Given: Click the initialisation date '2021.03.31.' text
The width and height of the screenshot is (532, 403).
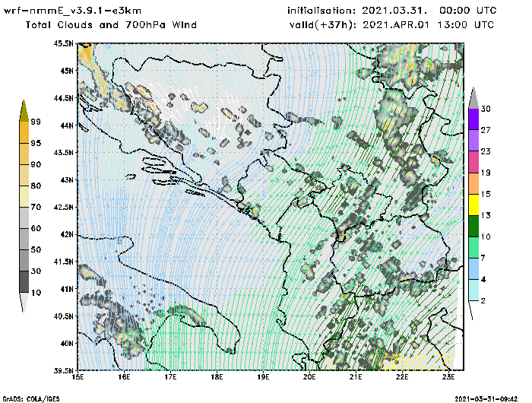Looking at the screenshot, I should (394, 11).
